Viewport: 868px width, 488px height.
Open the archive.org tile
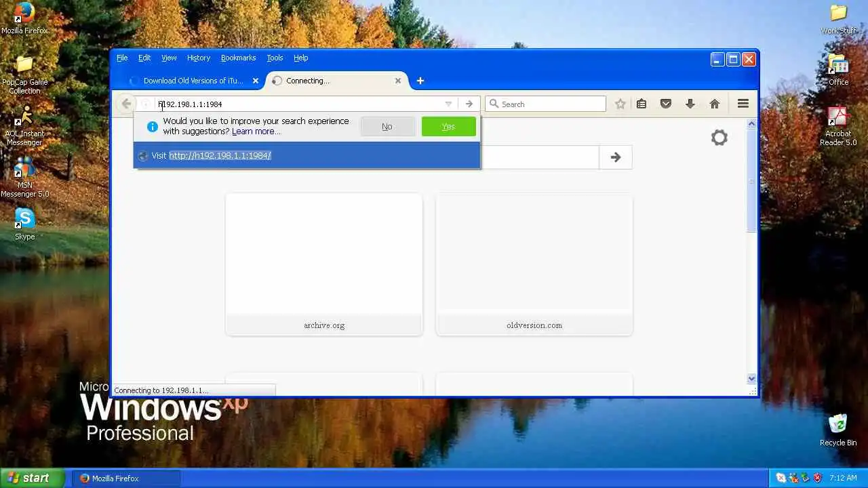pos(324,264)
